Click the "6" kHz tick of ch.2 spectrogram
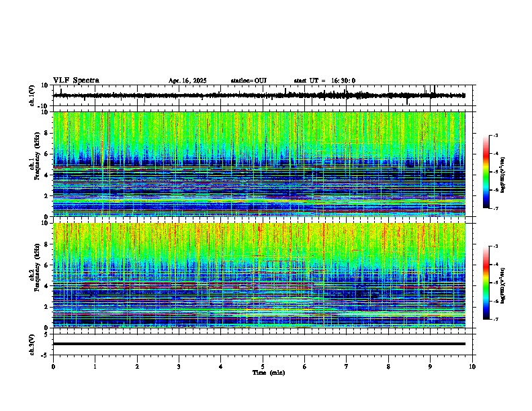This screenshot has height=411, width=532. pos(47,265)
